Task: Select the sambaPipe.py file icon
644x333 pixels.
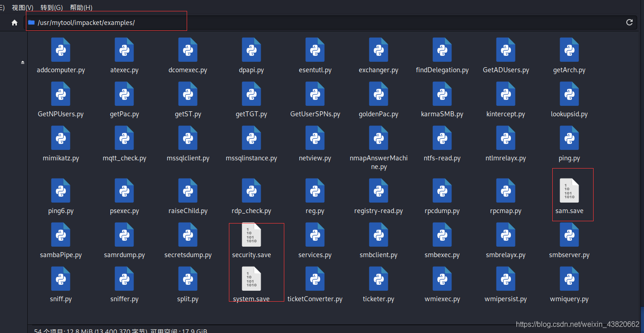Action: coord(61,235)
